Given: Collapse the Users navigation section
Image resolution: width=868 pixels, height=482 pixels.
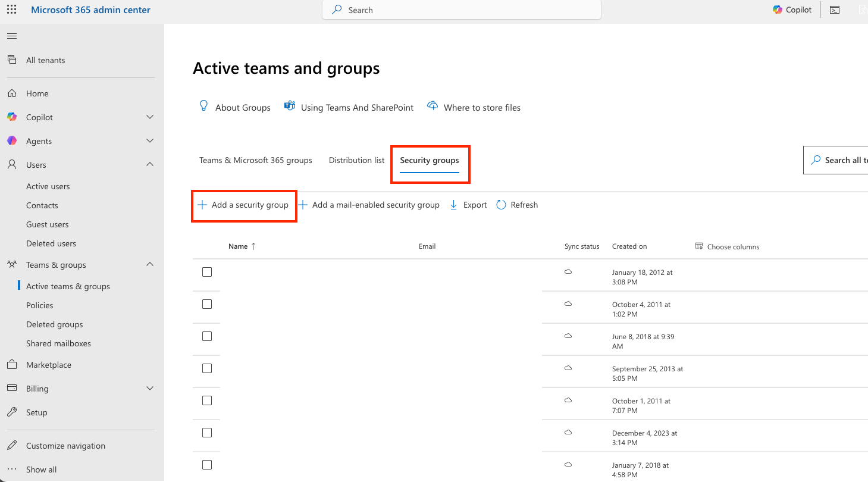Looking at the screenshot, I should tap(150, 165).
